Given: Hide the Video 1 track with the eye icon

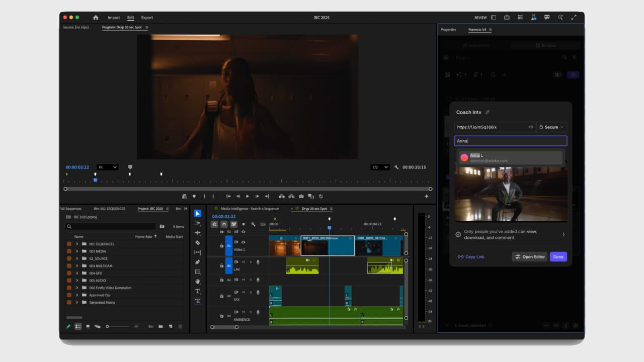Looking at the screenshot, I should [x=243, y=242].
